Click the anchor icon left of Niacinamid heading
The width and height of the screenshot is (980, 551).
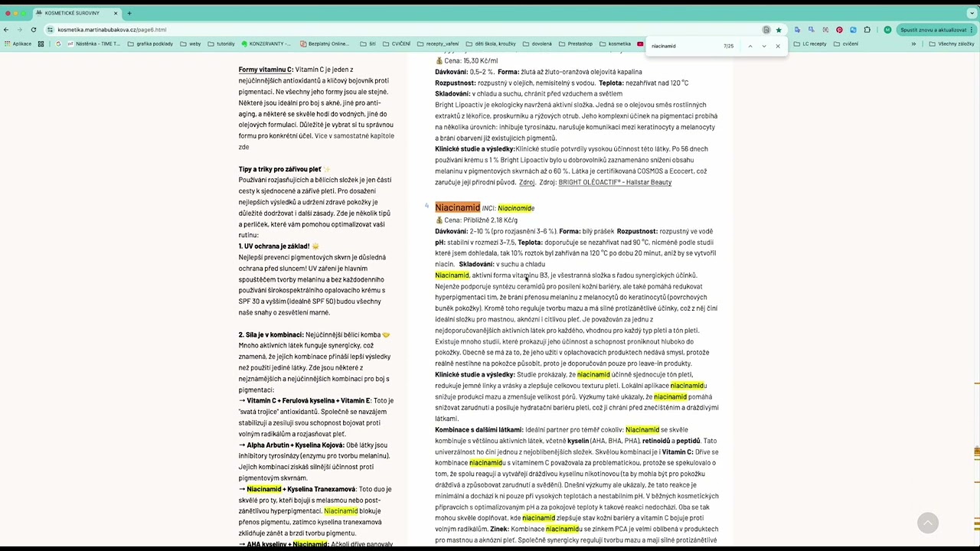pos(426,206)
